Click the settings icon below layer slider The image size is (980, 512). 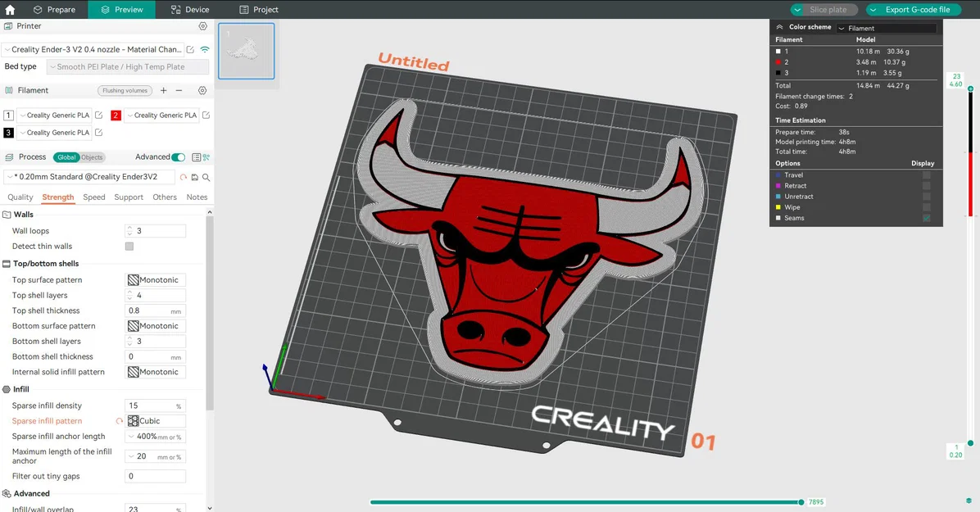[x=969, y=501]
